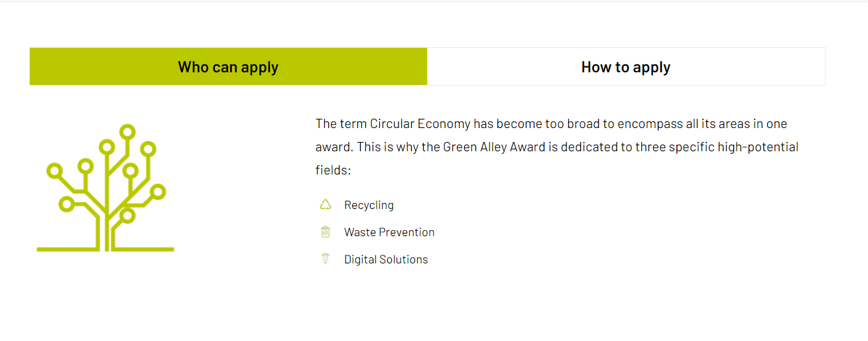The width and height of the screenshot is (868, 341).
Task: Open the How to apply tab
Action: [625, 67]
